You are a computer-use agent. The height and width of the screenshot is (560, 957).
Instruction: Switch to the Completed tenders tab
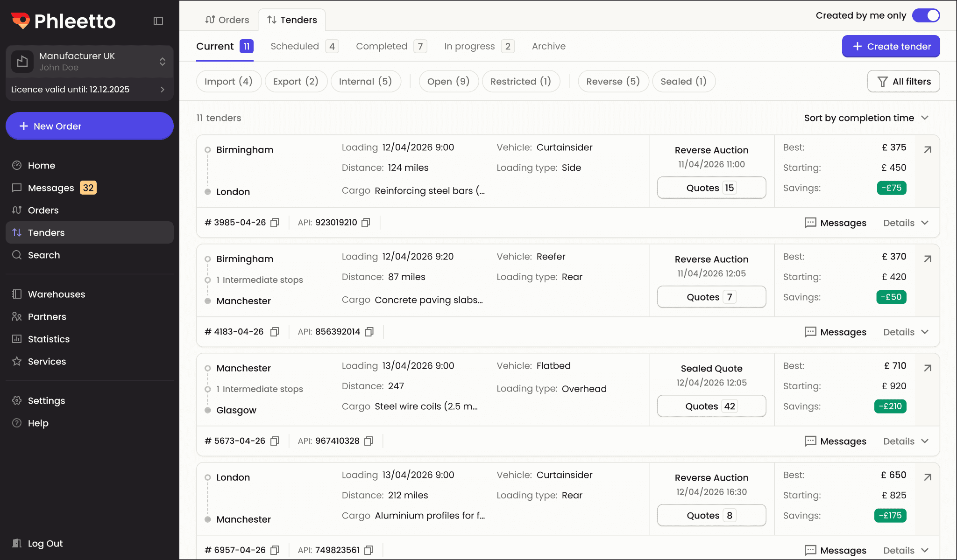pyautogui.click(x=382, y=46)
